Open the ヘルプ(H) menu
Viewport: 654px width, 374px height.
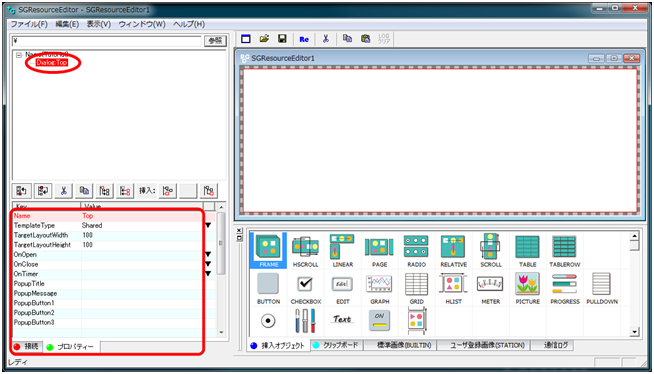click(189, 24)
